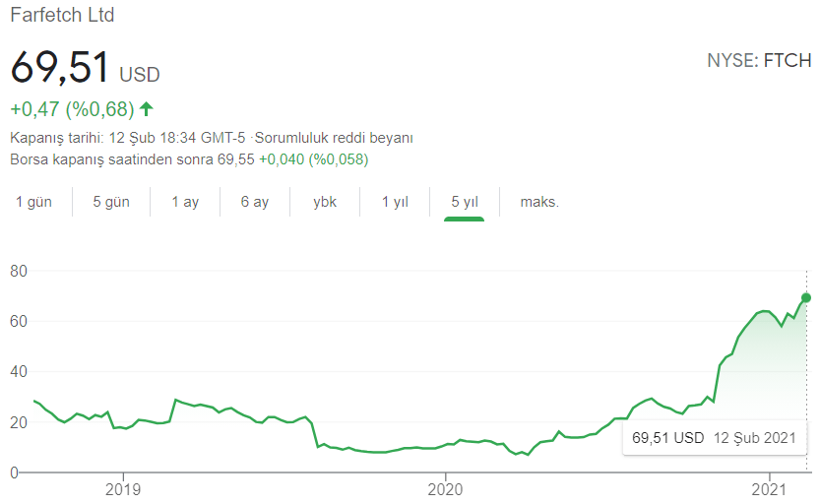Select the ybk time range

pyautogui.click(x=325, y=202)
